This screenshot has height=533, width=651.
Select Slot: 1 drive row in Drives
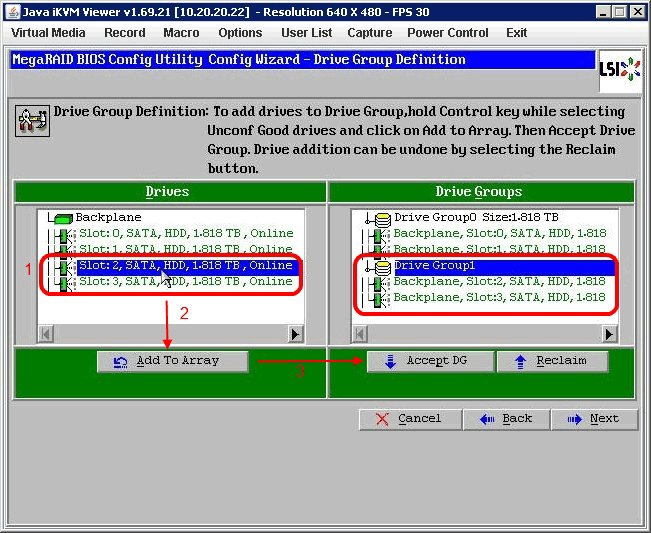click(x=186, y=249)
